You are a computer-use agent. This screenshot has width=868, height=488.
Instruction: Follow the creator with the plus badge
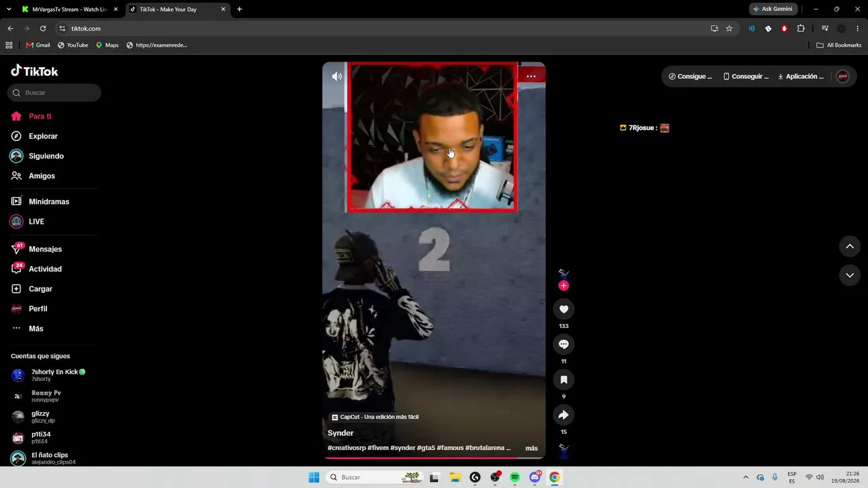point(564,285)
